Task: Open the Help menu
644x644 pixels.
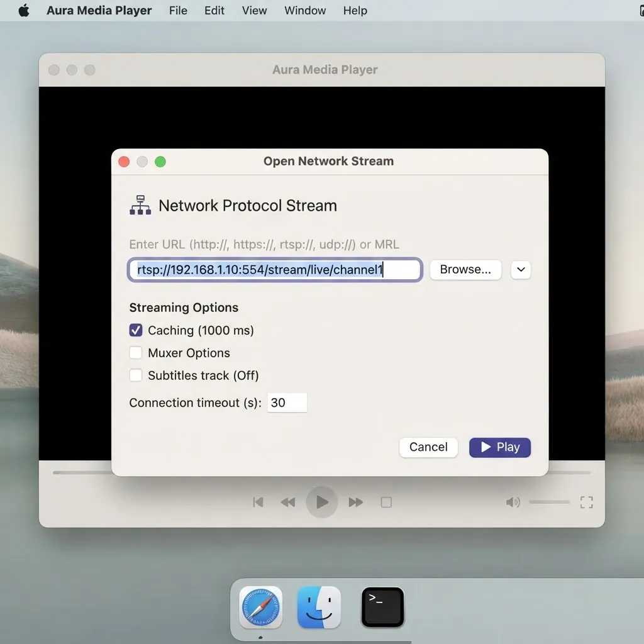Action: click(355, 10)
